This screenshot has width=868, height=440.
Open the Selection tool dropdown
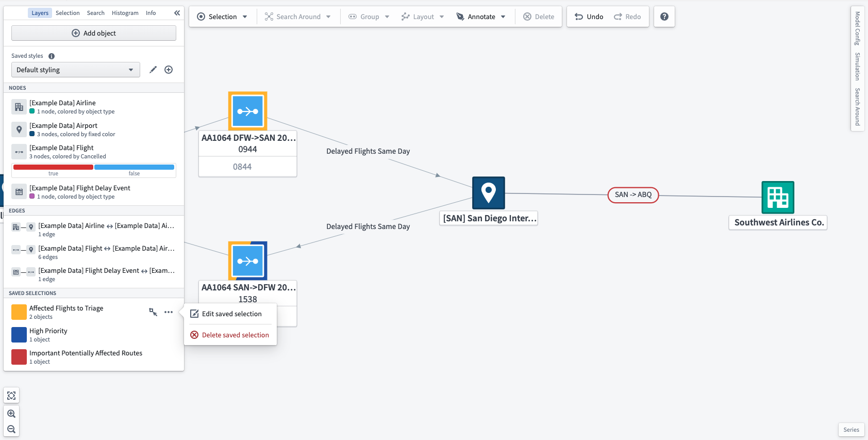pyautogui.click(x=222, y=17)
